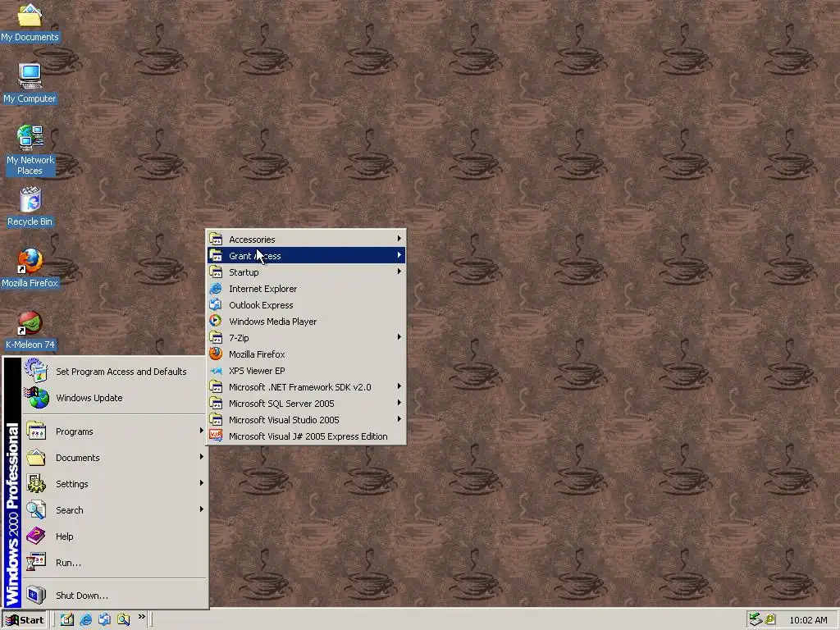Expand the Accessories submenu arrow
The image size is (840, 630).
pyautogui.click(x=399, y=239)
